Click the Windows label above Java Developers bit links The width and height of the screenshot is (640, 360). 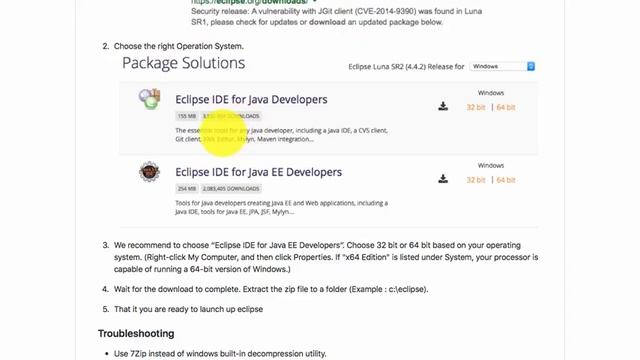point(491,93)
